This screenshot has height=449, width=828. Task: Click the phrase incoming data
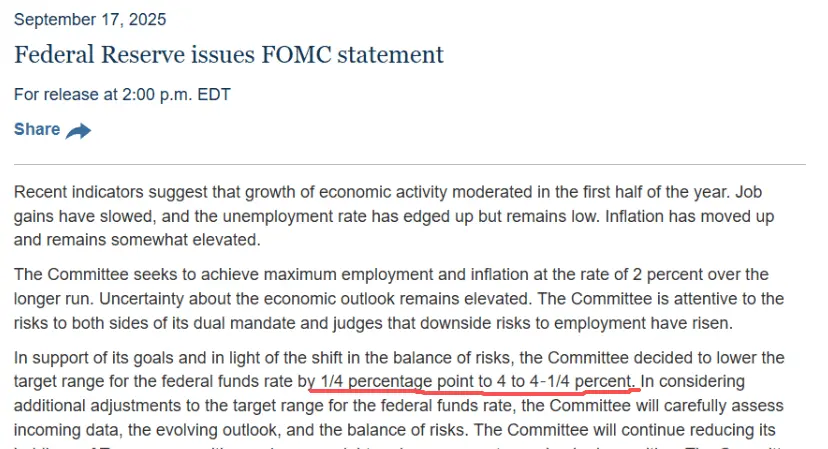pos(68,430)
